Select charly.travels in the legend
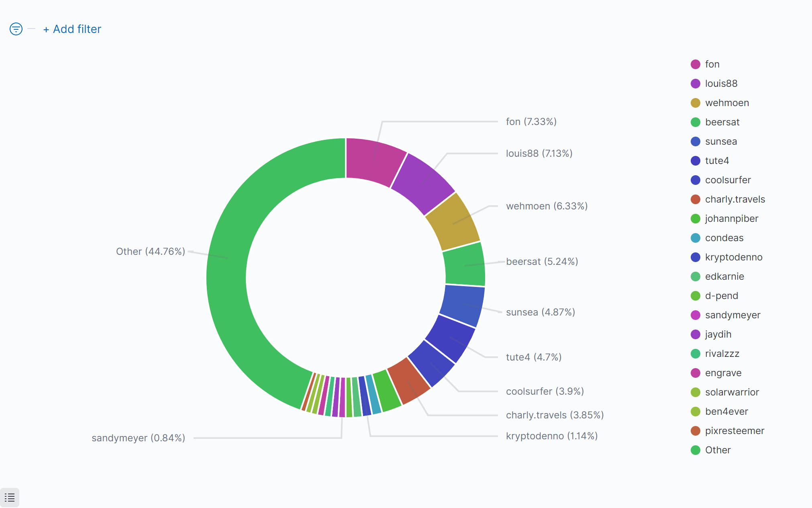 pyautogui.click(x=734, y=199)
